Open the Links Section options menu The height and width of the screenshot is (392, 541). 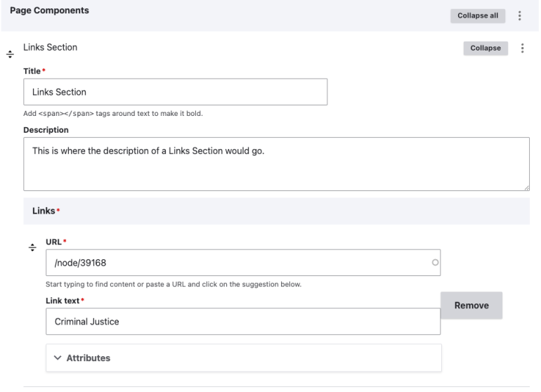point(522,48)
